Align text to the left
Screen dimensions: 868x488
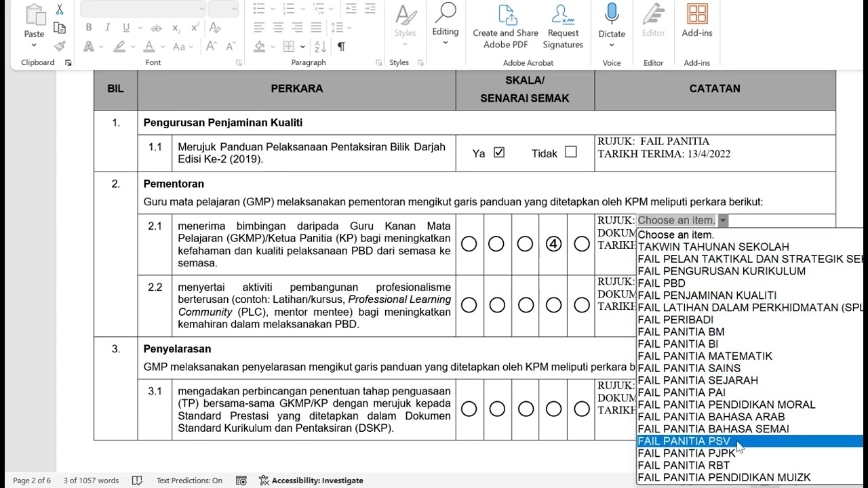pyautogui.click(x=259, y=28)
